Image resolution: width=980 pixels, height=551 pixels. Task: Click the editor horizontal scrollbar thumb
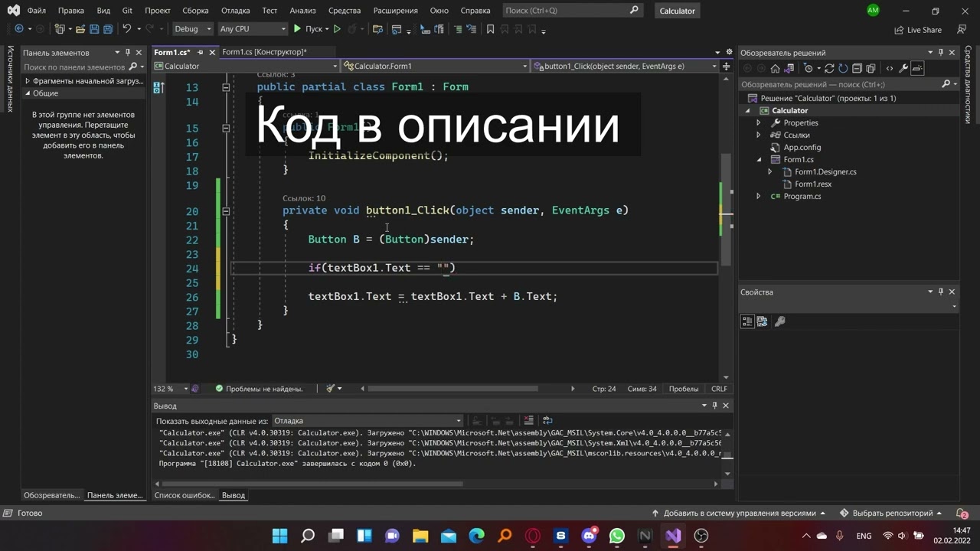click(x=452, y=389)
